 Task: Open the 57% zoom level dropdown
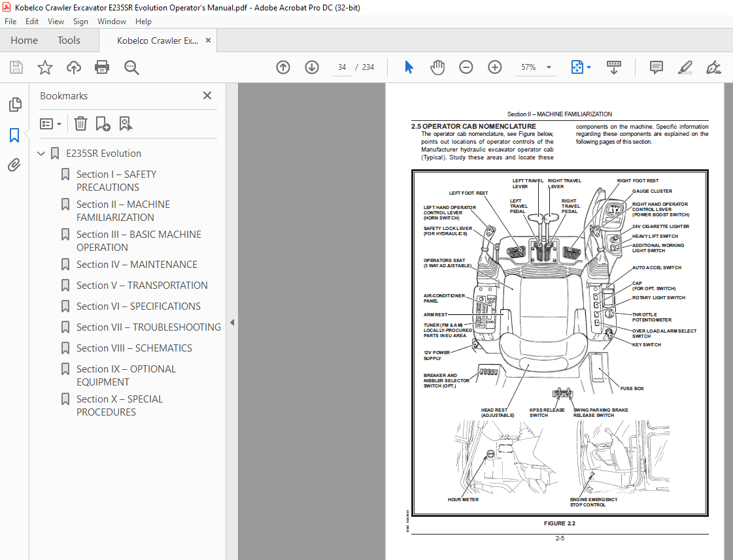548,67
